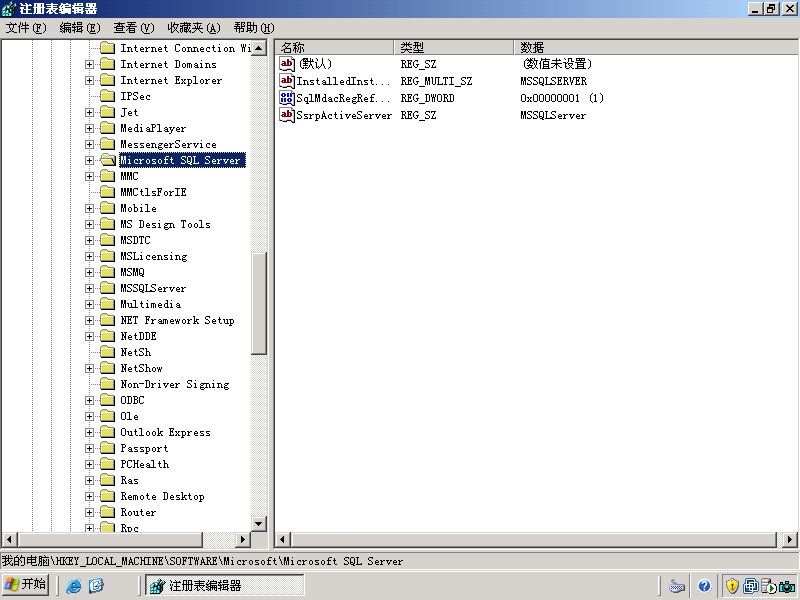
Task: Select the Multimedia key
Action: point(151,304)
